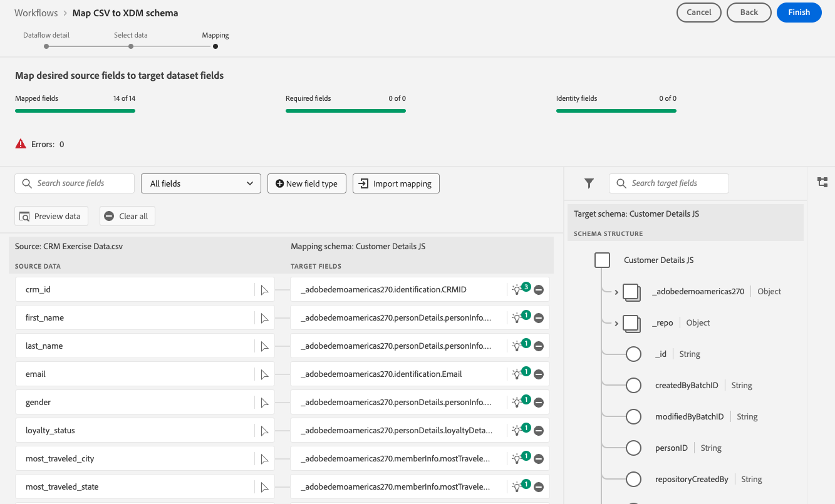
Task: Open the schema hierarchy icon at the far right
Action: 823,182
